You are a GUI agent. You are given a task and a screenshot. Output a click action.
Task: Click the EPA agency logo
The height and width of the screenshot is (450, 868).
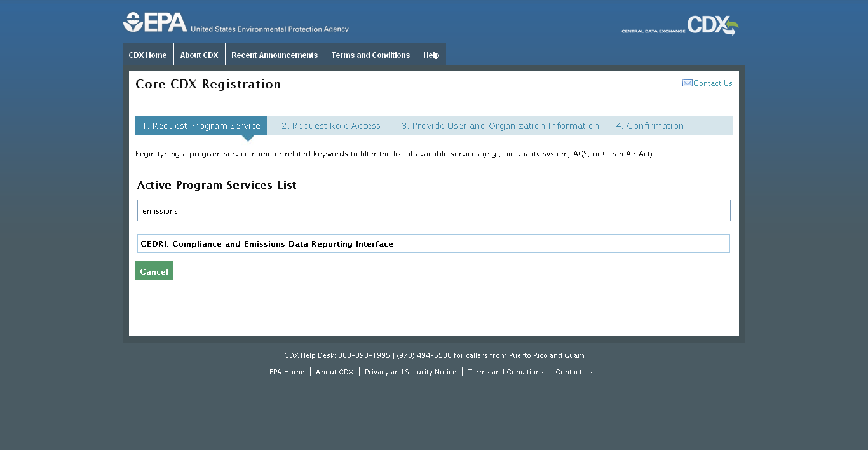153,21
